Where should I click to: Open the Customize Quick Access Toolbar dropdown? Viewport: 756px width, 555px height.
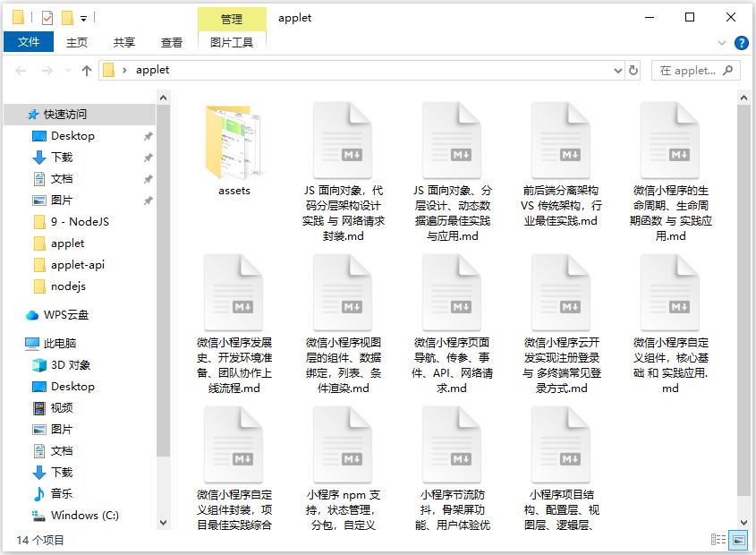[83, 18]
